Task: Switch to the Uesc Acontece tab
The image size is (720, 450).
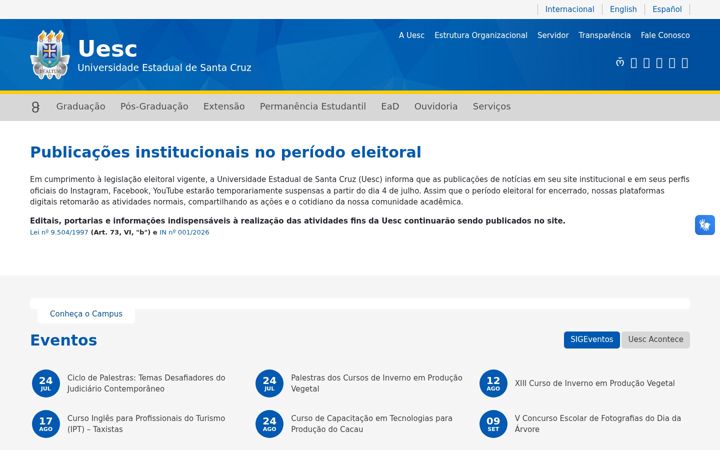Action: (656, 340)
